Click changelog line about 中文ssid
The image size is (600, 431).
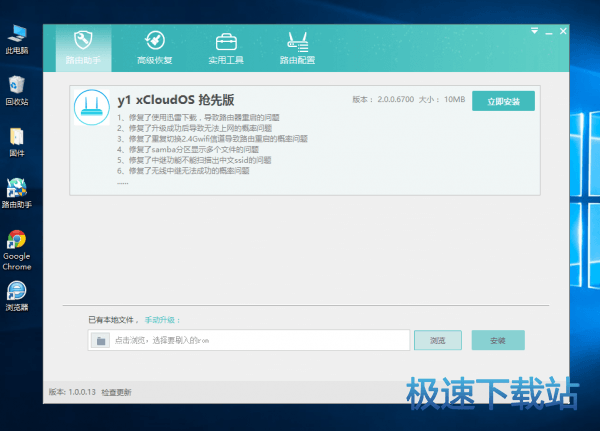tap(194, 160)
